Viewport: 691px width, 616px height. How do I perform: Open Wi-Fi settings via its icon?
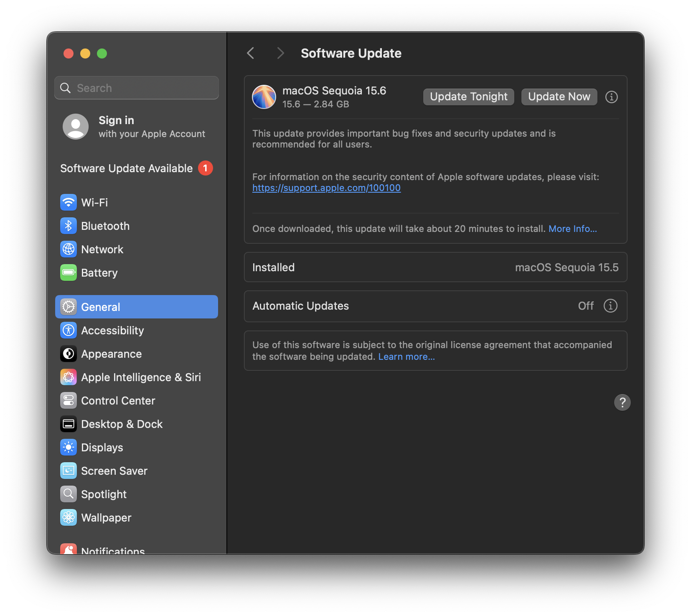click(x=69, y=203)
